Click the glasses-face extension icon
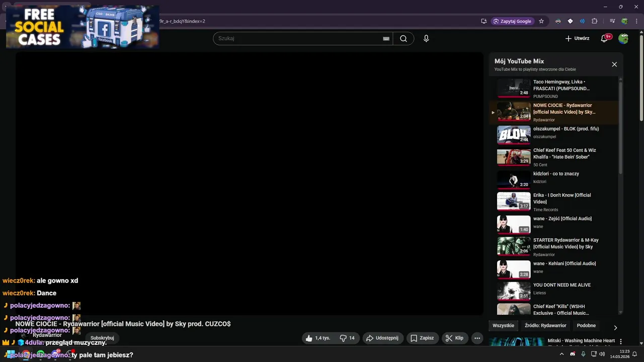This screenshot has width=644, height=362. [558, 21]
